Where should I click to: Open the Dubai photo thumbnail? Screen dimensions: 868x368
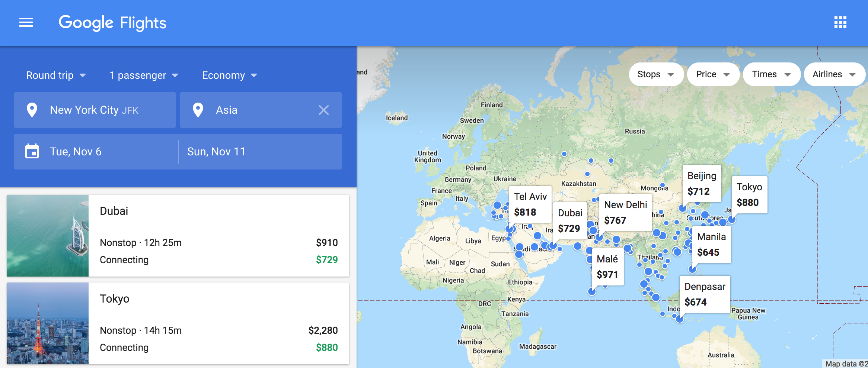(x=48, y=236)
